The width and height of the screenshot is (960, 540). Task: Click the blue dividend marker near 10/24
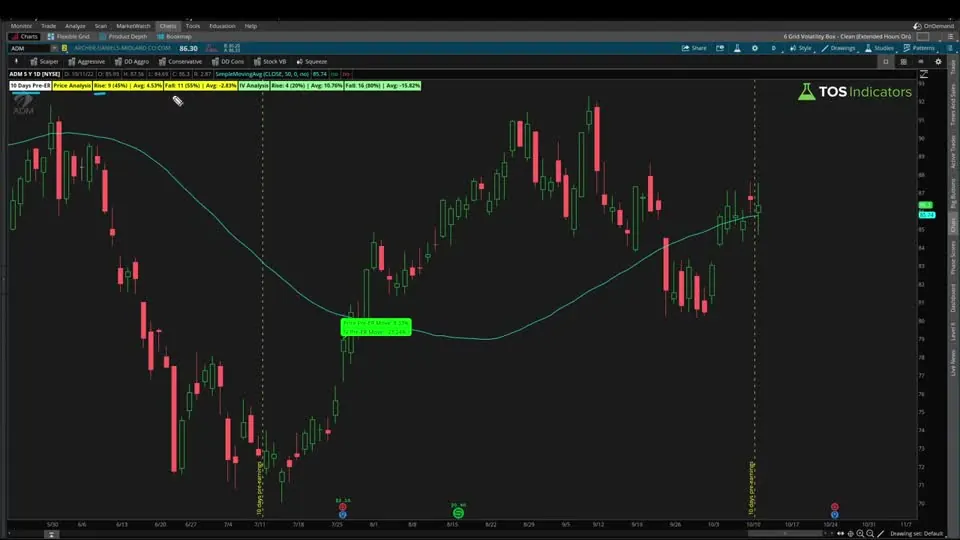pyautogui.click(x=834, y=514)
